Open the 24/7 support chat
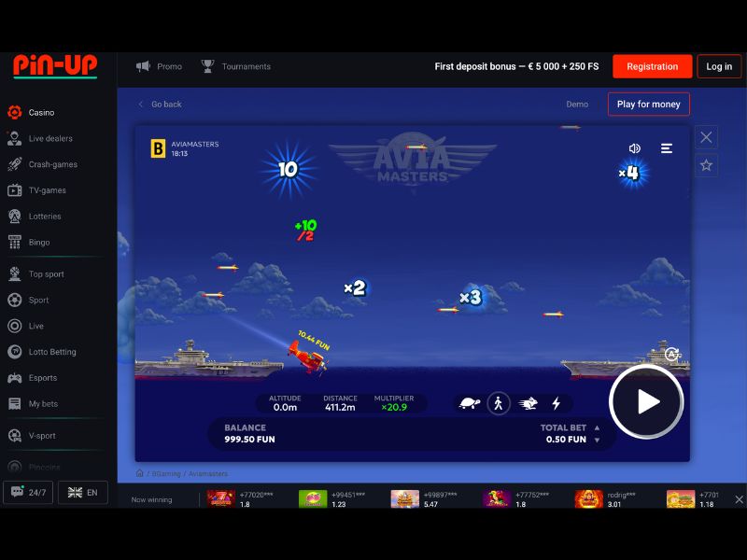The width and height of the screenshot is (747, 560). pyautogui.click(x=28, y=492)
